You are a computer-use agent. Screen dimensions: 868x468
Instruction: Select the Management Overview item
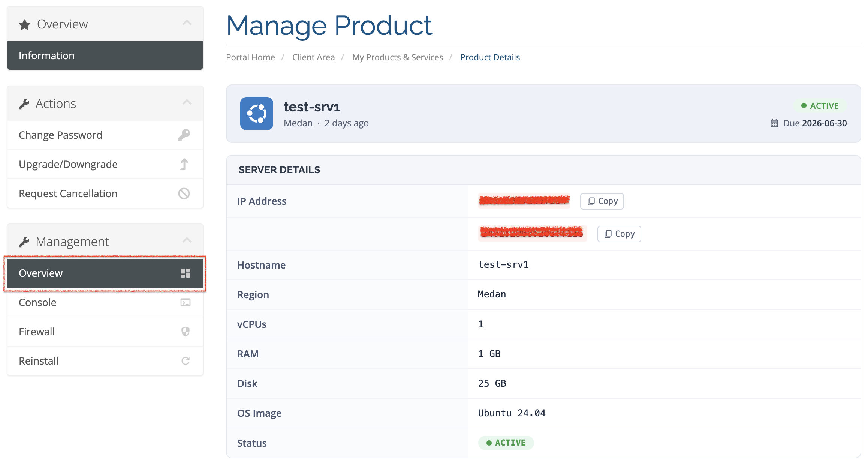point(105,273)
